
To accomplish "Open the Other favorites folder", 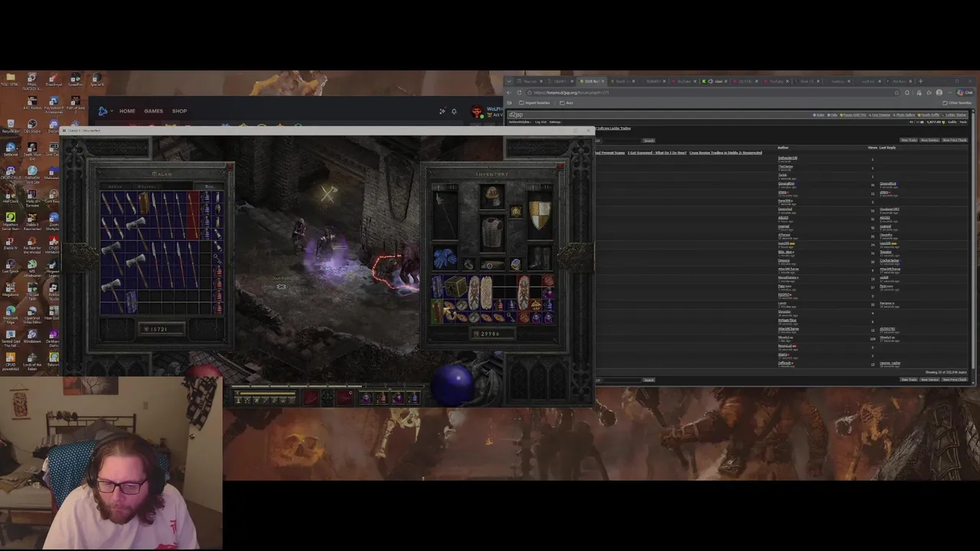I will coord(956,103).
